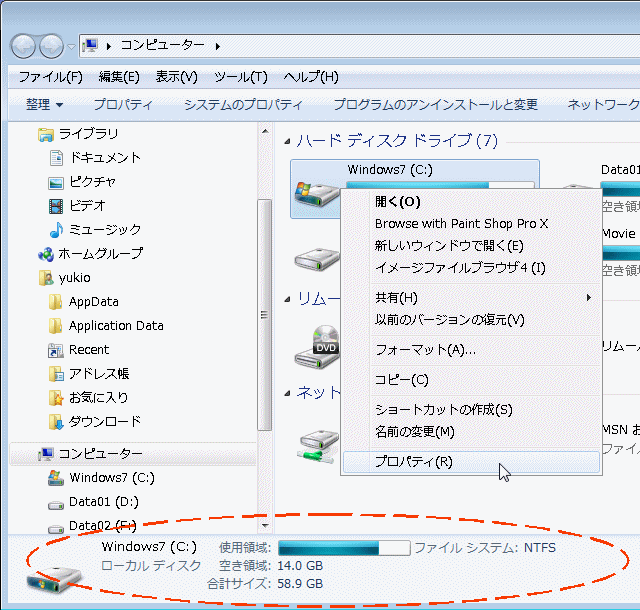Screen dimensions: 640x610
Task: Expand the Share submenu arrow
Action: 589,298
